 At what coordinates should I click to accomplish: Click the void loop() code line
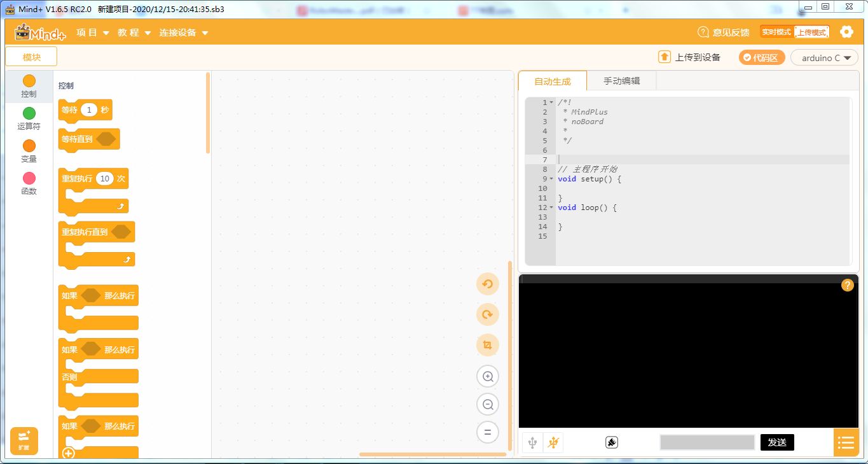pyautogui.click(x=588, y=207)
